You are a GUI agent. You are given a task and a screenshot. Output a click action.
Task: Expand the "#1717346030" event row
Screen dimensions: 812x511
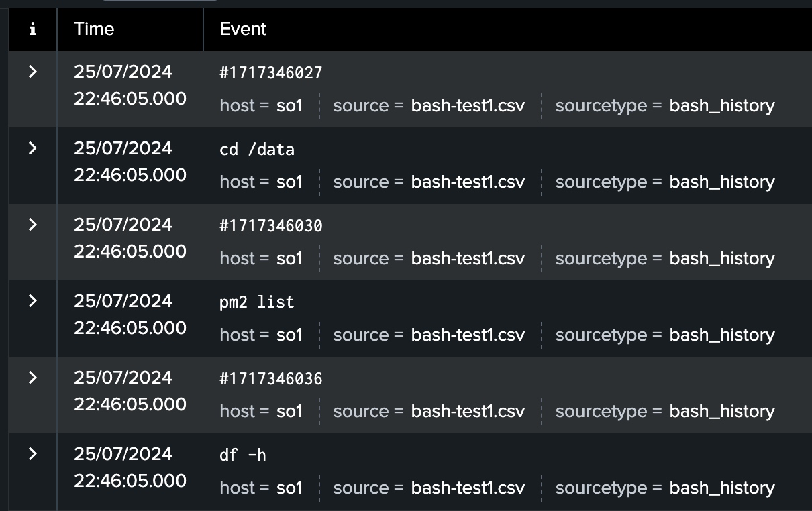32,224
